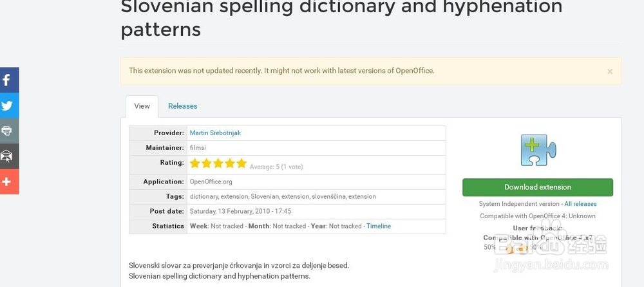Click the second rating star
Screen dimensions: 644x287
[x=207, y=163]
